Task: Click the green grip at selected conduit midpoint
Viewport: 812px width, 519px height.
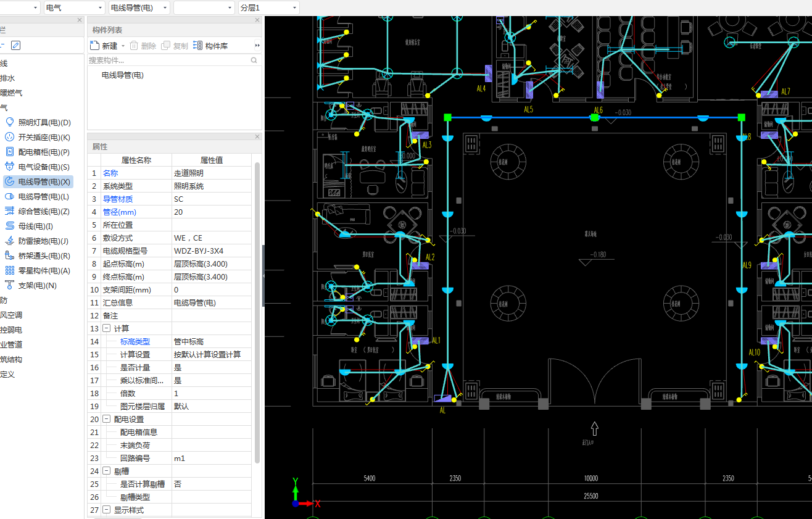Action: click(x=595, y=117)
